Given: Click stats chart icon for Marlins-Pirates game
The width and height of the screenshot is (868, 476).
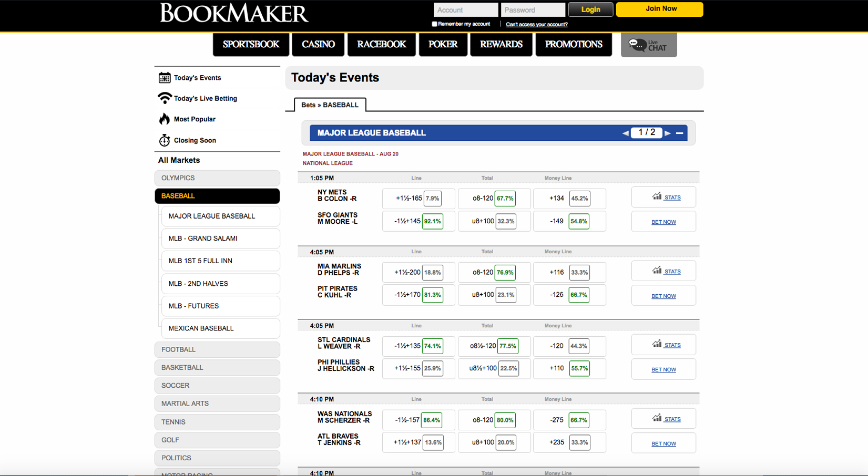Looking at the screenshot, I should coord(657,271).
